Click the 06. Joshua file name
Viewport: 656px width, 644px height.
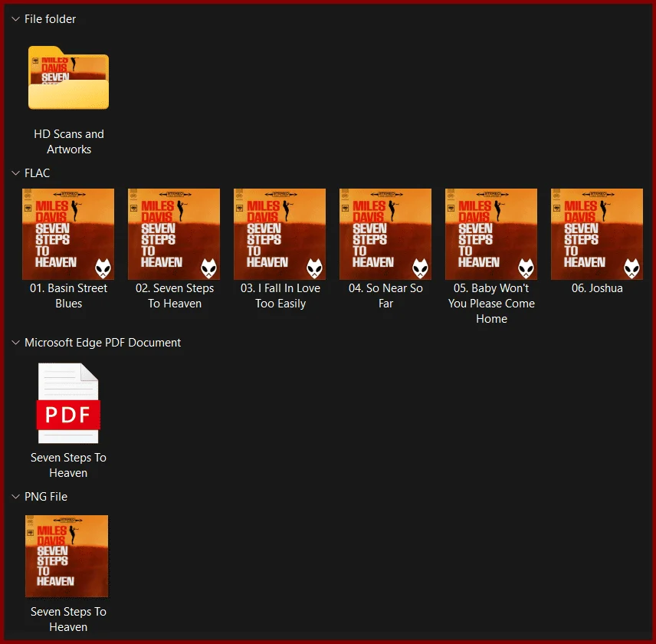tap(597, 288)
